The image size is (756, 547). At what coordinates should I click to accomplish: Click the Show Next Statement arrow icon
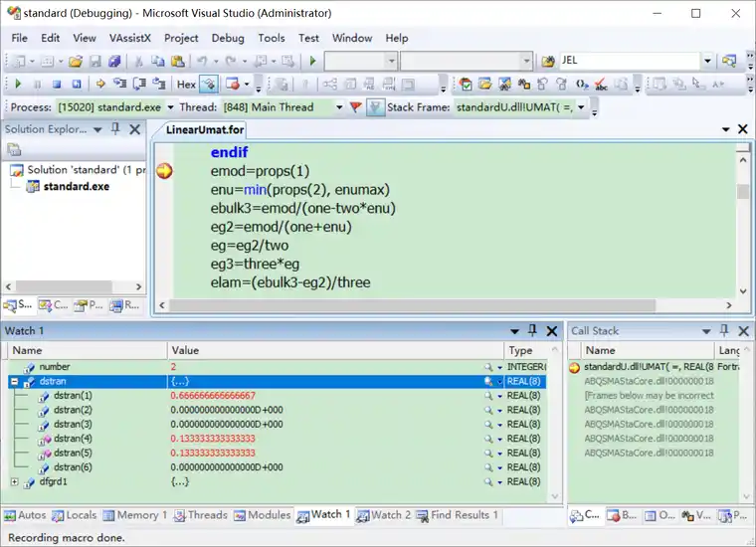pos(100,85)
